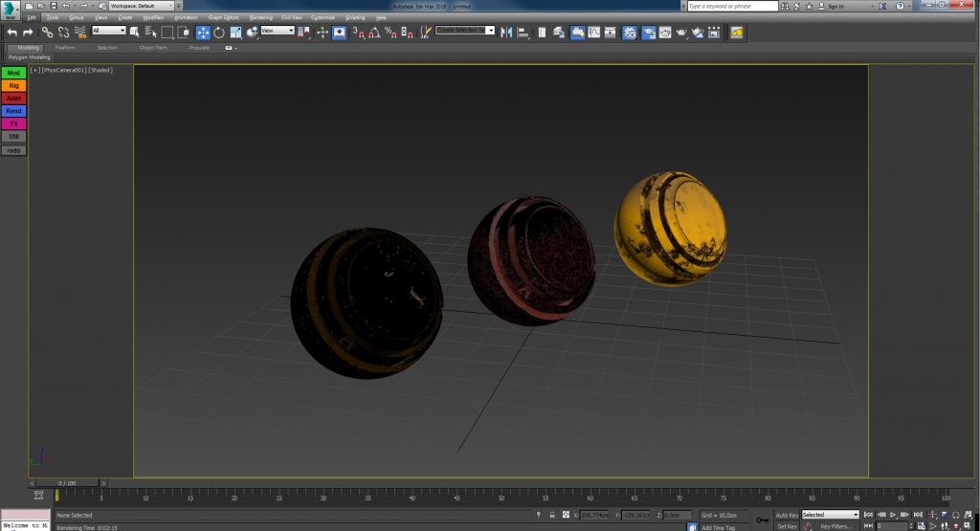
Task: Toggle Select and Manipulate mode
Action: pos(322,33)
